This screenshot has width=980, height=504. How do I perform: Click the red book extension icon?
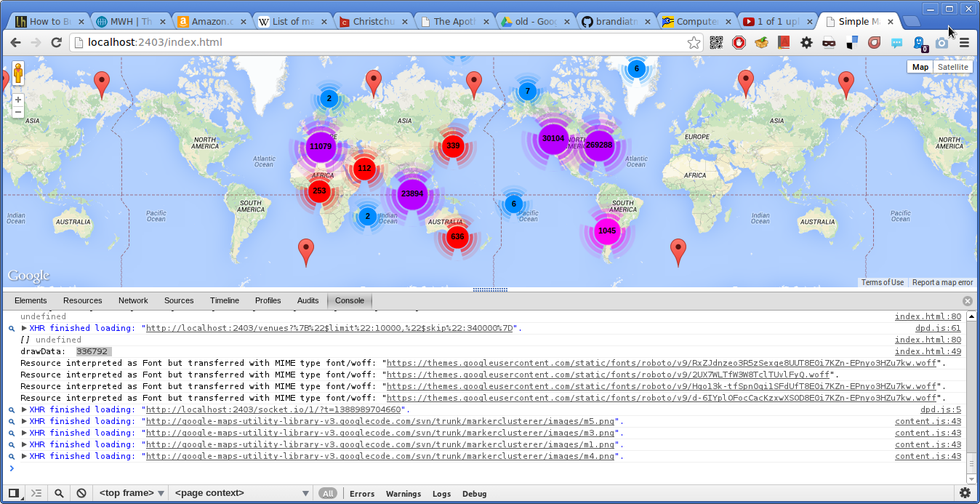coord(784,43)
